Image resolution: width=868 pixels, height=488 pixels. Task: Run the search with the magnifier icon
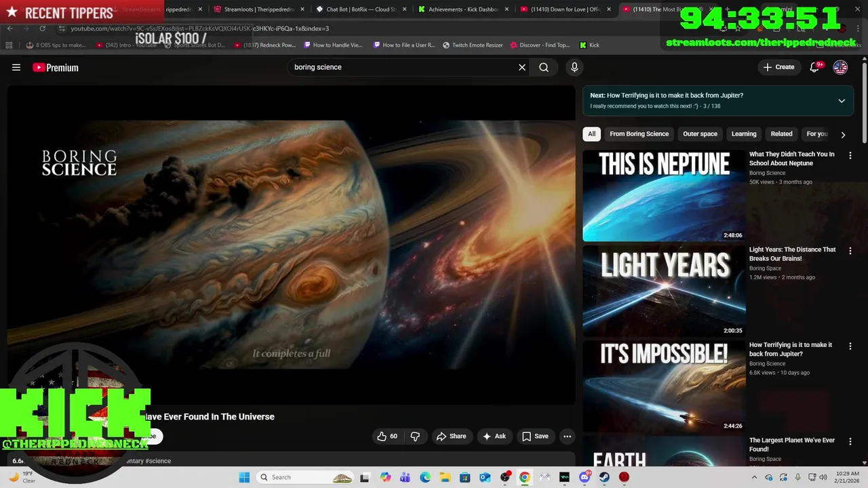coord(544,67)
